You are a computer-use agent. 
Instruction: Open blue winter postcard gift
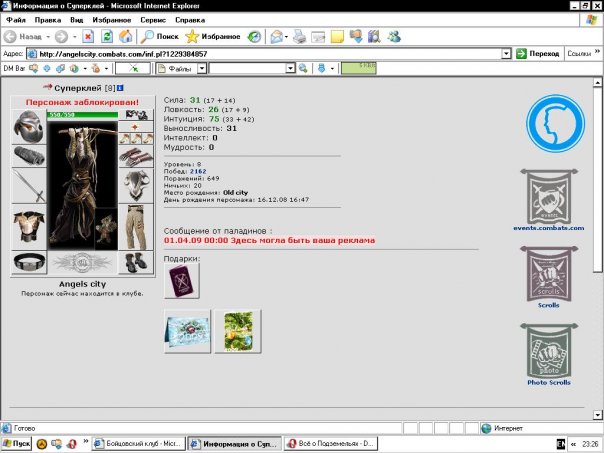(188, 331)
